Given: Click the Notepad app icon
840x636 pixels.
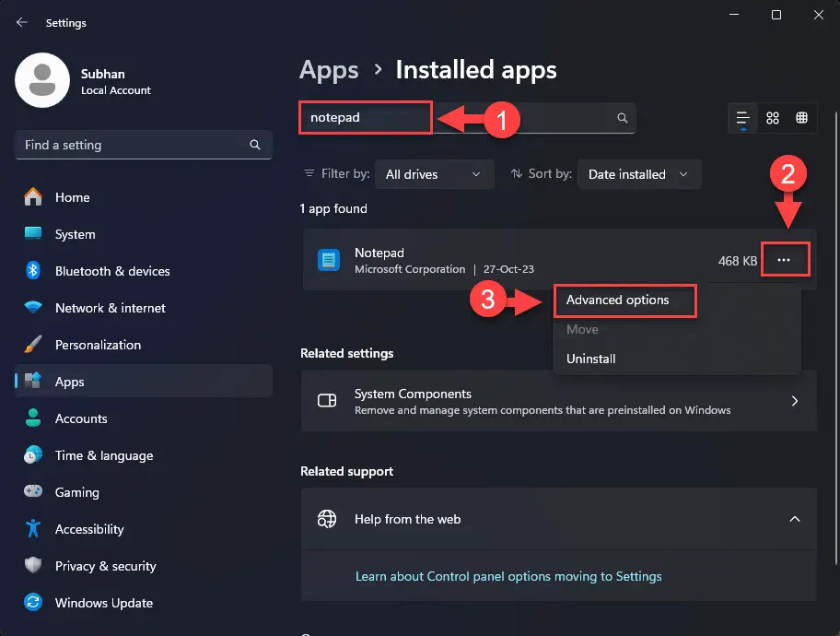Looking at the screenshot, I should pyautogui.click(x=329, y=260).
